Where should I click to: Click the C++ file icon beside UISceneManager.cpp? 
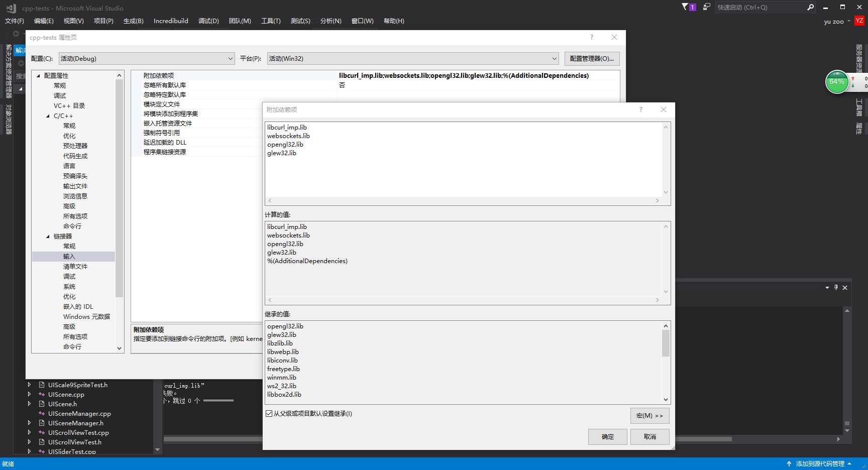pos(42,414)
